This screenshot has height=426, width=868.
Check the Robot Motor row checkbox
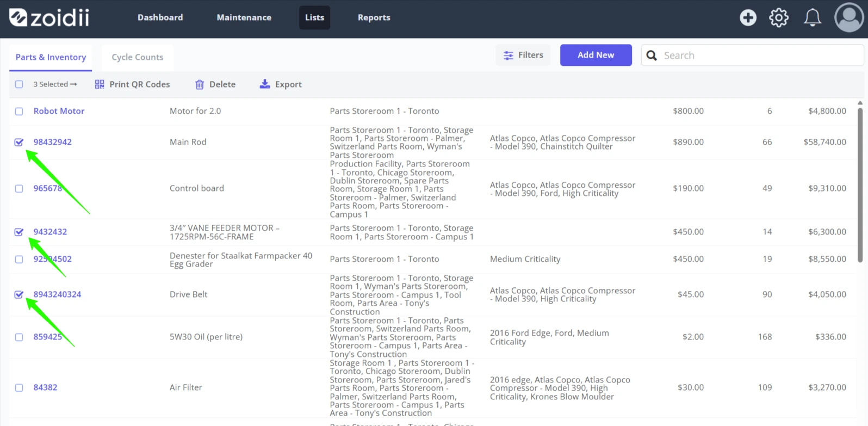click(x=19, y=111)
